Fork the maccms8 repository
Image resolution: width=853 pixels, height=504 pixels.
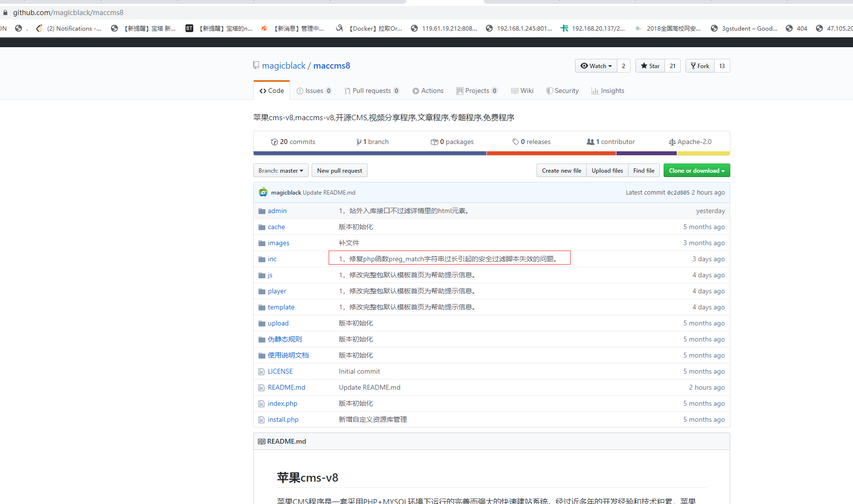[x=700, y=66]
